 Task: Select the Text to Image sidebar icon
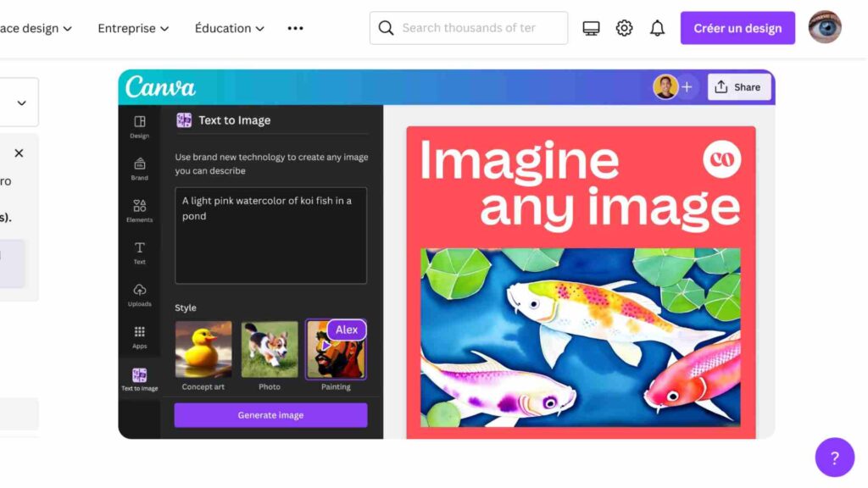[140, 375]
